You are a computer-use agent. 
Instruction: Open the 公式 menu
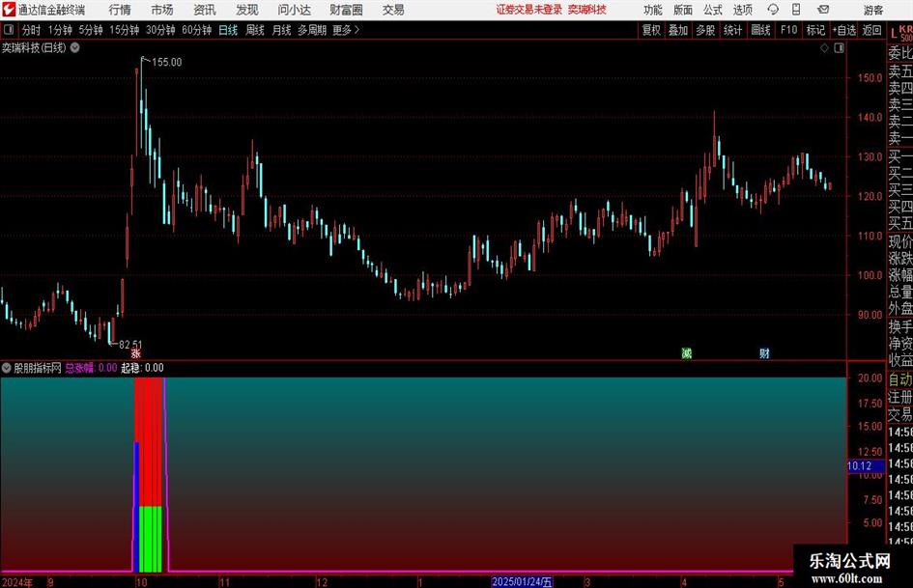pyautogui.click(x=712, y=10)
